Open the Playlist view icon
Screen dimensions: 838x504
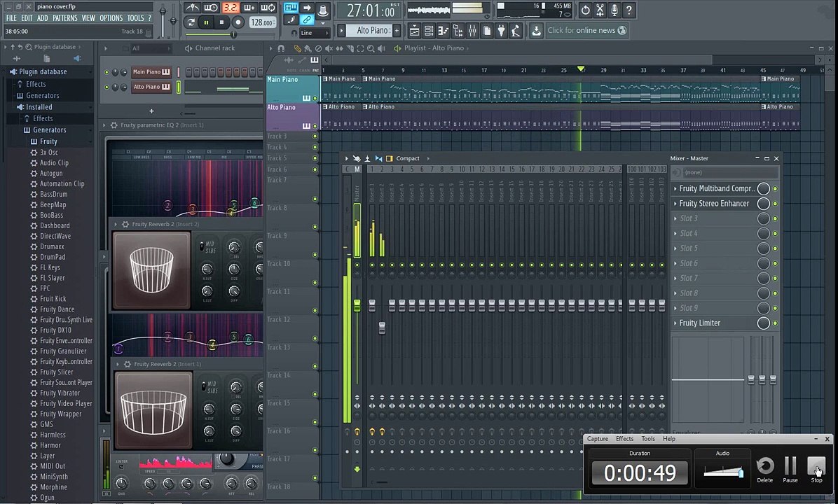pyautogui.click(x=414, y=31)
